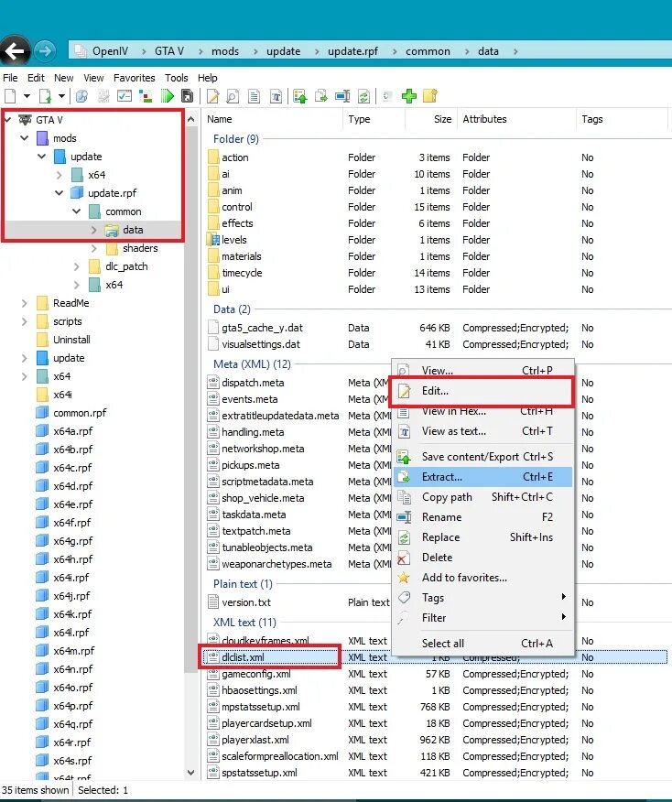Image resolution: width=672 pixels, height=802 pixels.
Task: Click the mods breadcrumb segment
Action: (225, 51)
